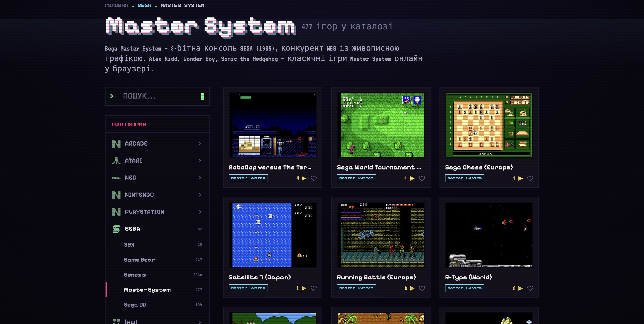Toggle favorite heart on R-Type
The height and width of the screenshot is (324, 644).
click(530, 288)
